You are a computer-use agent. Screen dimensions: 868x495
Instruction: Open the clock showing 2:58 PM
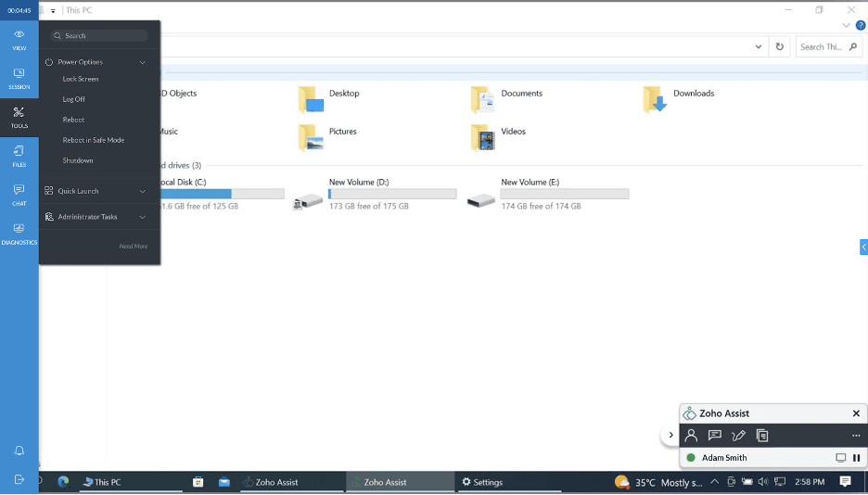810,482
